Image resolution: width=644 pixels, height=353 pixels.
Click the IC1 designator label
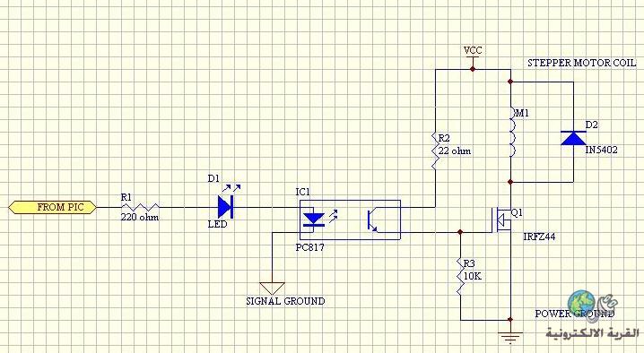tap(302, 192)
